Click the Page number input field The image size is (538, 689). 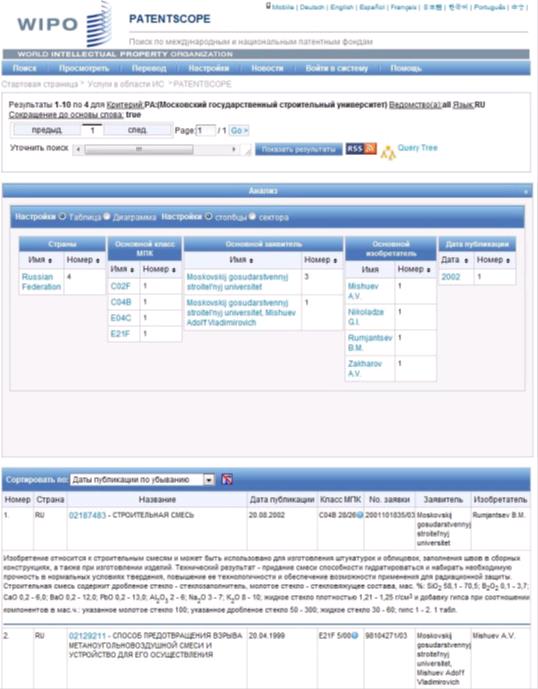point(205,131)
